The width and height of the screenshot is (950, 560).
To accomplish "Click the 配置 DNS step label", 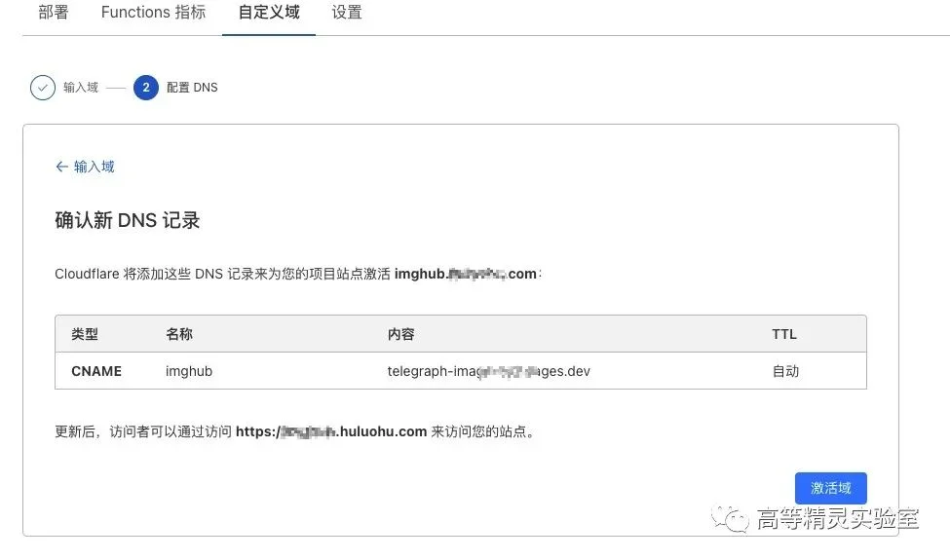I will tap(192, 88).
